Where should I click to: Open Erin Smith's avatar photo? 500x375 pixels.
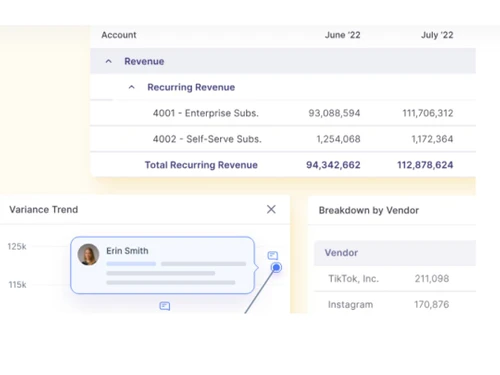[88, 255]
